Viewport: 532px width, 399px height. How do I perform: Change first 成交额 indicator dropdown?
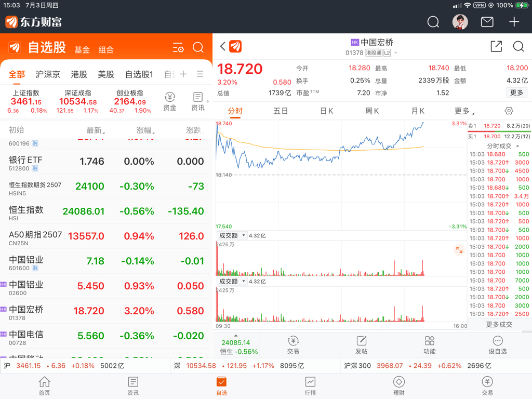tap(232, 235)
